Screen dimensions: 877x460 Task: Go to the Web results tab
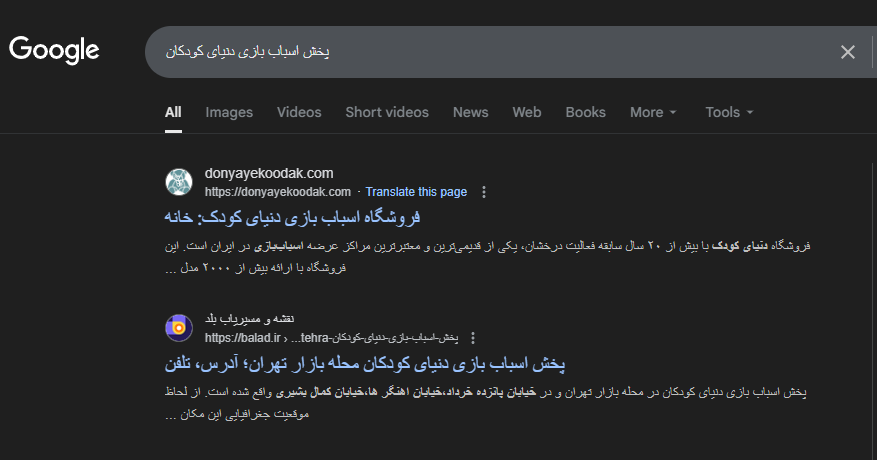click(527, 112)
